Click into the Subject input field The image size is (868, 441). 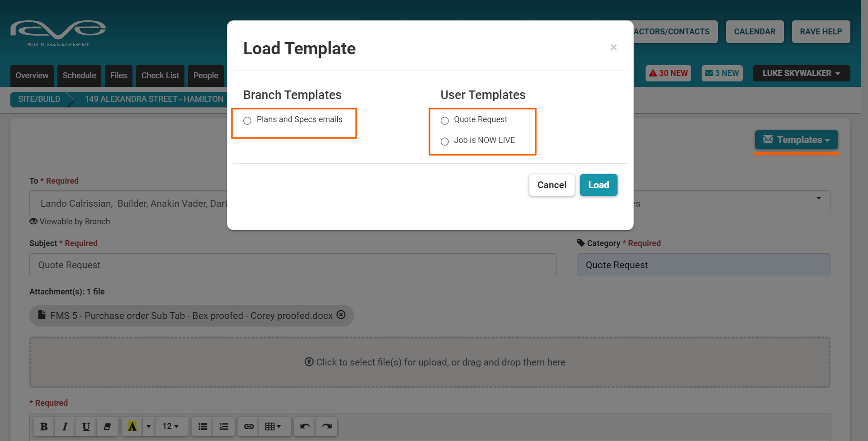(292, 265)
